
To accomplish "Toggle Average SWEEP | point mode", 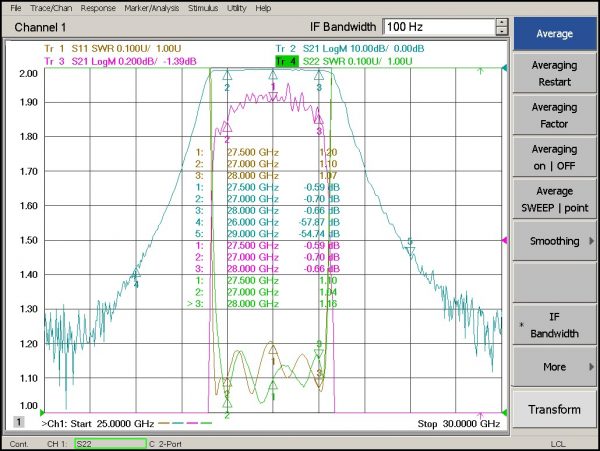I will pyautogui.click(x=554, y=198).
